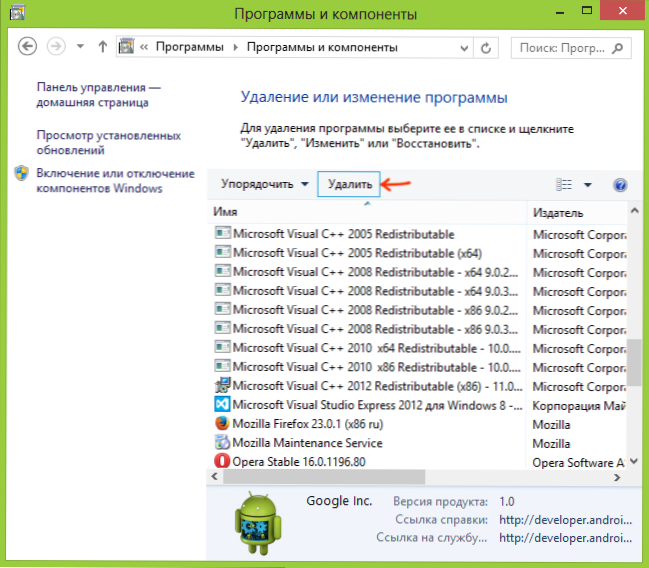This screenshot has height=568, width=649.
Task: Click the Удалить button
Action: 349,184
